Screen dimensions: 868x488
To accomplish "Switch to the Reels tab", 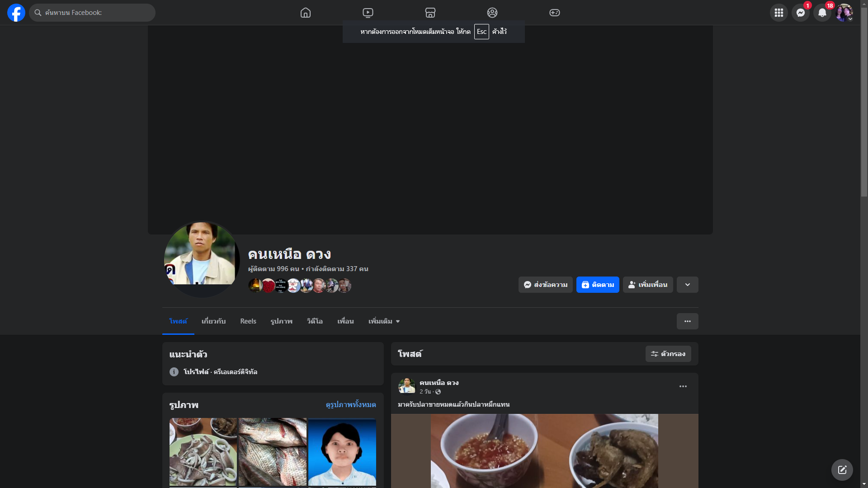I will pos(248,321).
